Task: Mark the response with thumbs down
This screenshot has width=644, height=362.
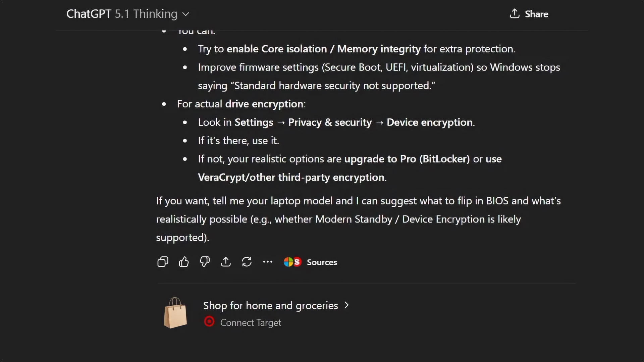Action: [205, 262]
